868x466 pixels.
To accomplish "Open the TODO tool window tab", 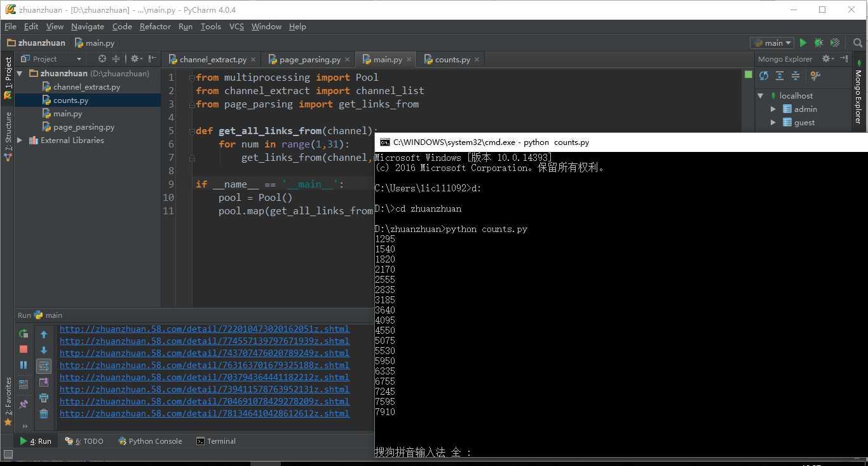I will (85, 441).
